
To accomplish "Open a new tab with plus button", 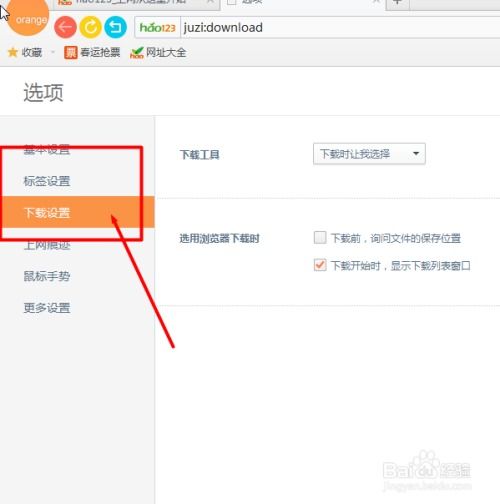I will (397, 3).
